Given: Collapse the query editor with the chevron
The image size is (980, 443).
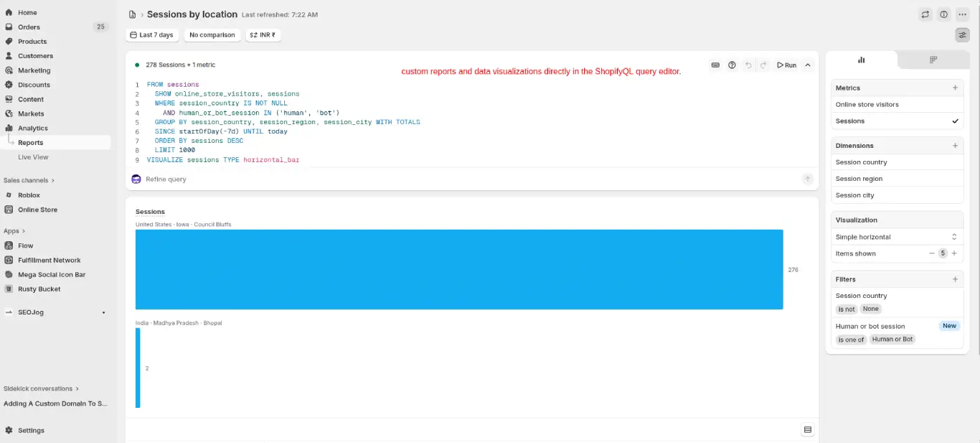Looking at the screenshot, I should tap(807, 65).
